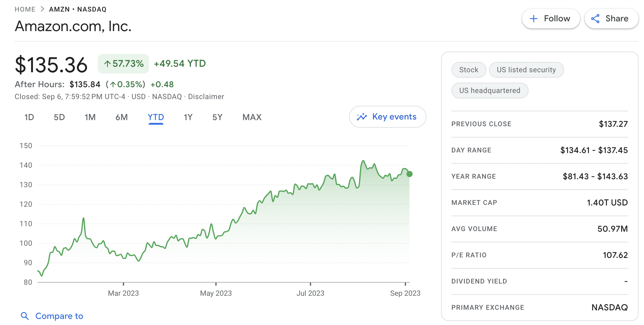Open Key events overlay

point(387,117)
